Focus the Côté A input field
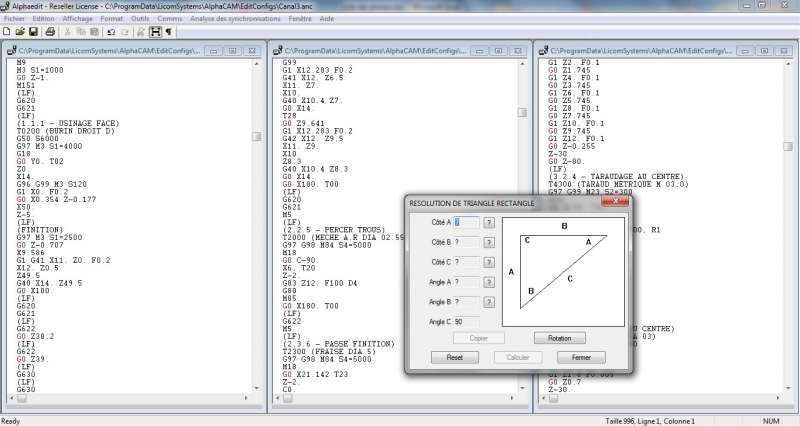 (x=465, y=223)
